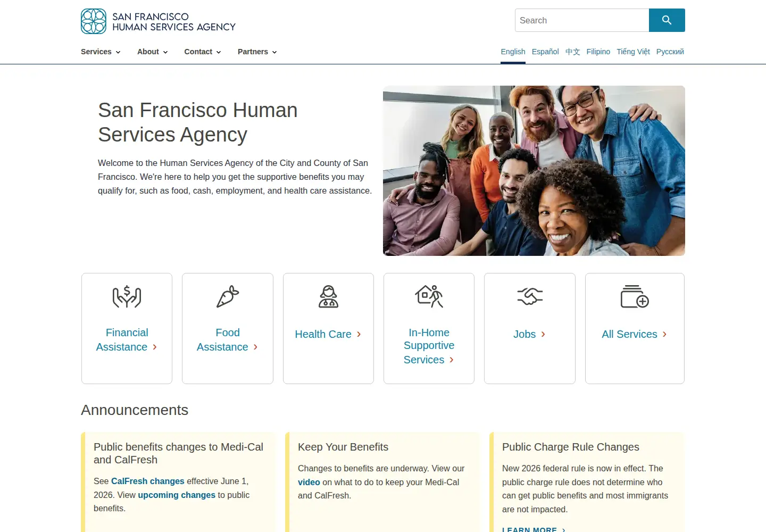Click the Public Charge Rule Changes title
The image size is (766, 532).
point(571,447)
